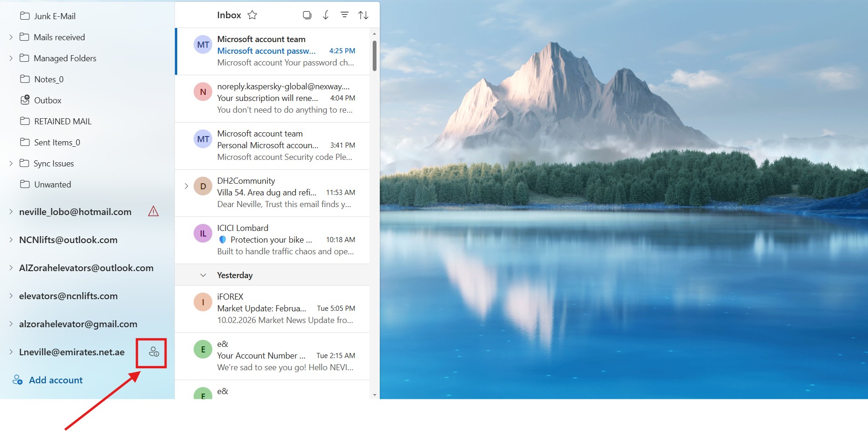Open the Unwanted folder
Viewport: 868px width, 431px height.
pos(52,184)
